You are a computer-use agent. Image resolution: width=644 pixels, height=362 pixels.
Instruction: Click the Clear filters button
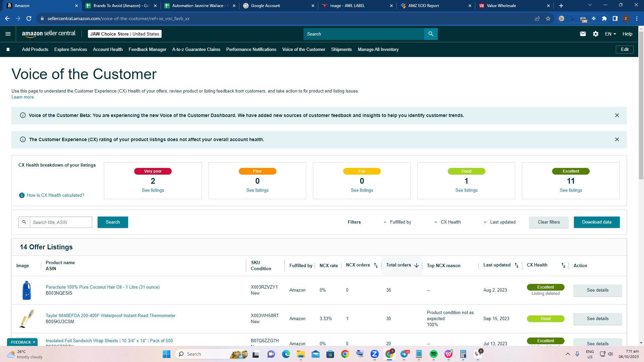(x=549, y=222)
